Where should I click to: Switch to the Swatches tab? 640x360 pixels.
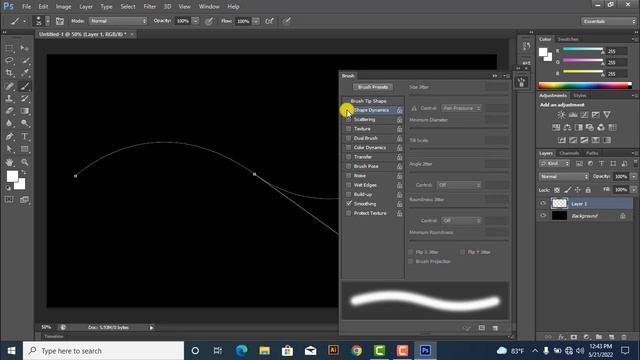point(568,39)
